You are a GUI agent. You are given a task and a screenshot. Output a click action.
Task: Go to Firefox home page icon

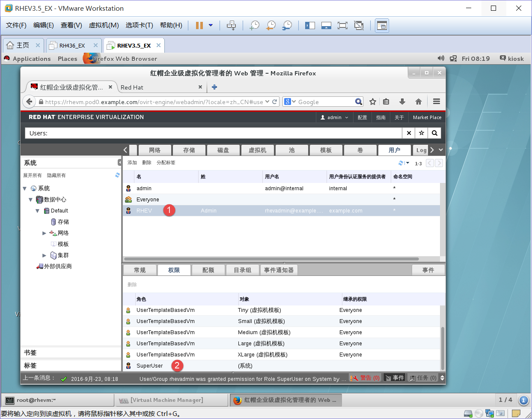(x=419, y=102)
